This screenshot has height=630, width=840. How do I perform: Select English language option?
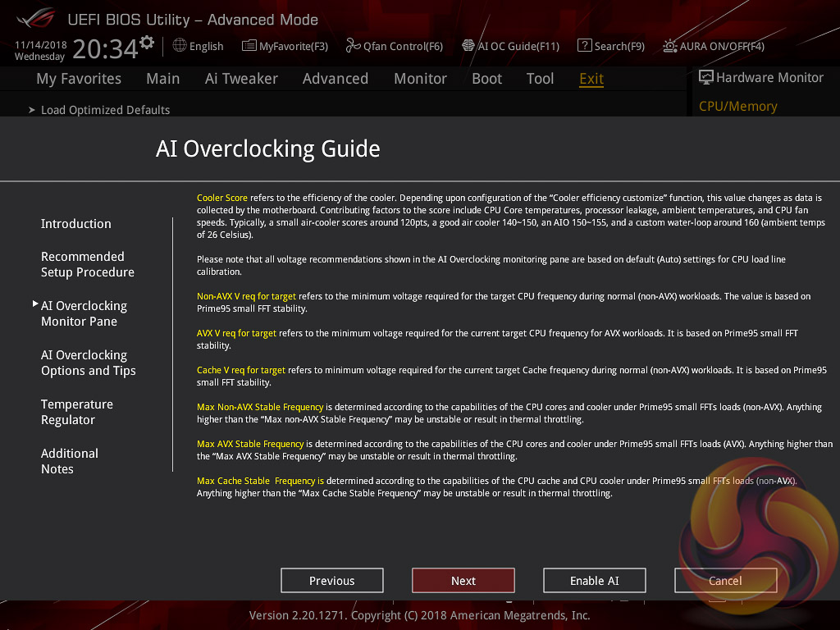click(206, 47)
